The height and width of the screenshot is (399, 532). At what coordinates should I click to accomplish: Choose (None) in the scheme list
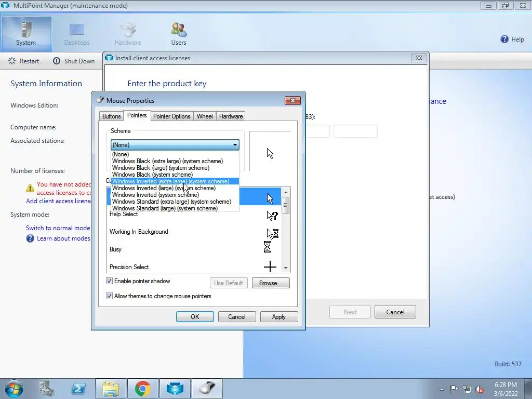[175, 154]
